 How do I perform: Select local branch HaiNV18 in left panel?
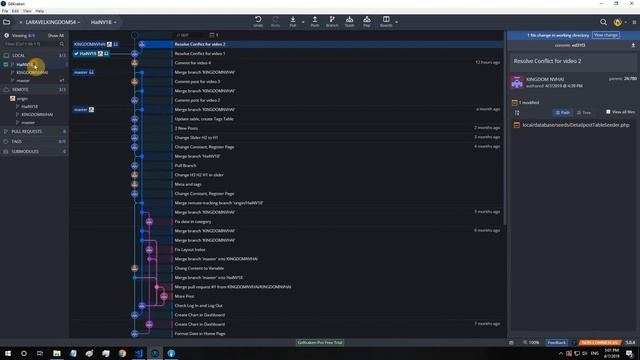click(35, 64)
